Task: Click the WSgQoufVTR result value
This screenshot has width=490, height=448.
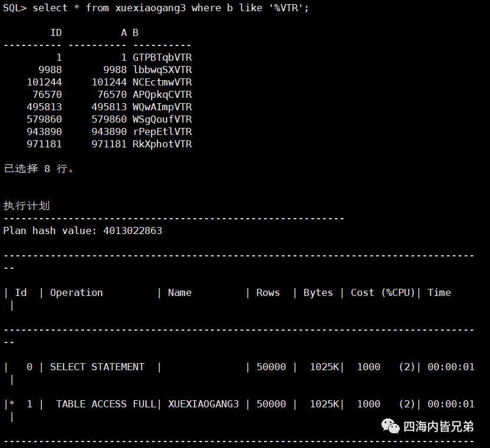Action: (x=162, y=119)
